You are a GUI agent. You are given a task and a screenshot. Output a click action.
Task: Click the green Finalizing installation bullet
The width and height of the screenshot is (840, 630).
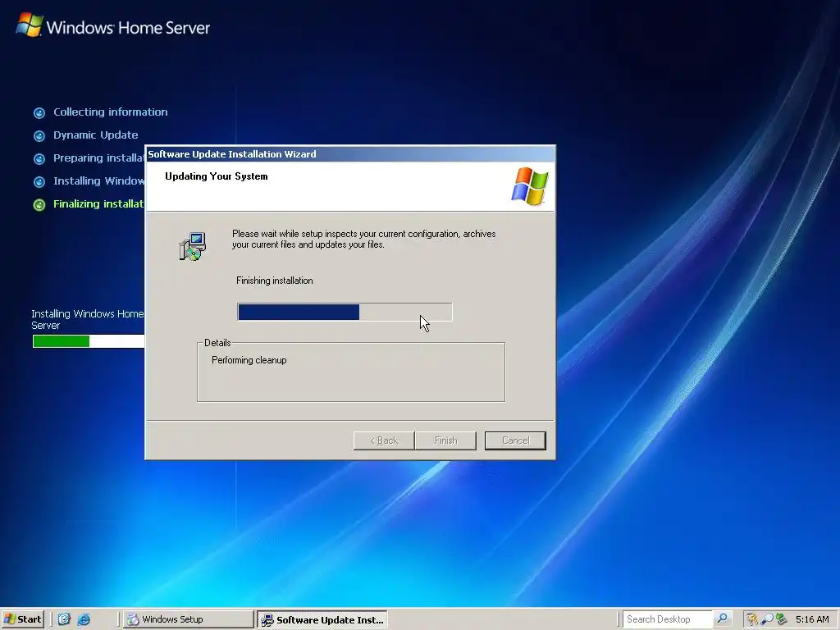pyautogui.click(x=39, y=204)
